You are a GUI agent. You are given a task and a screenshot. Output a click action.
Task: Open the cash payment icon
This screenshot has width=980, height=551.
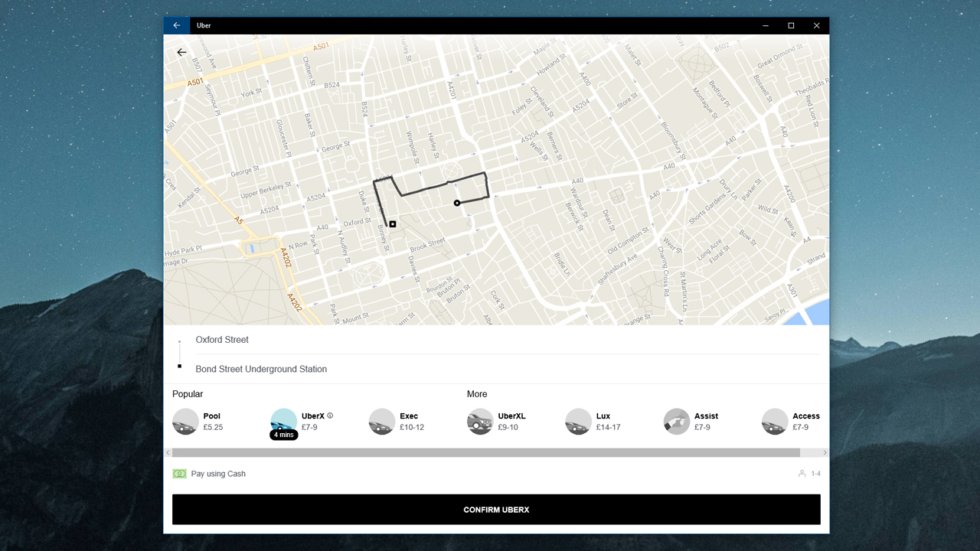(179, 474)
